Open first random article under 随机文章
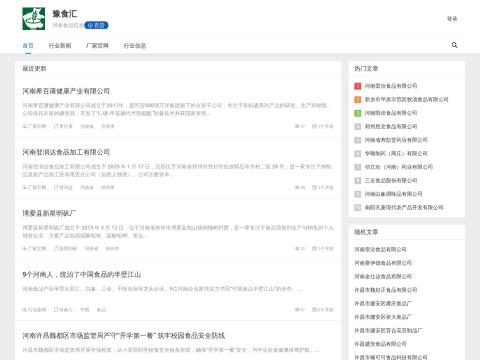Screen dimensions: 480x360 click(380, 249)
